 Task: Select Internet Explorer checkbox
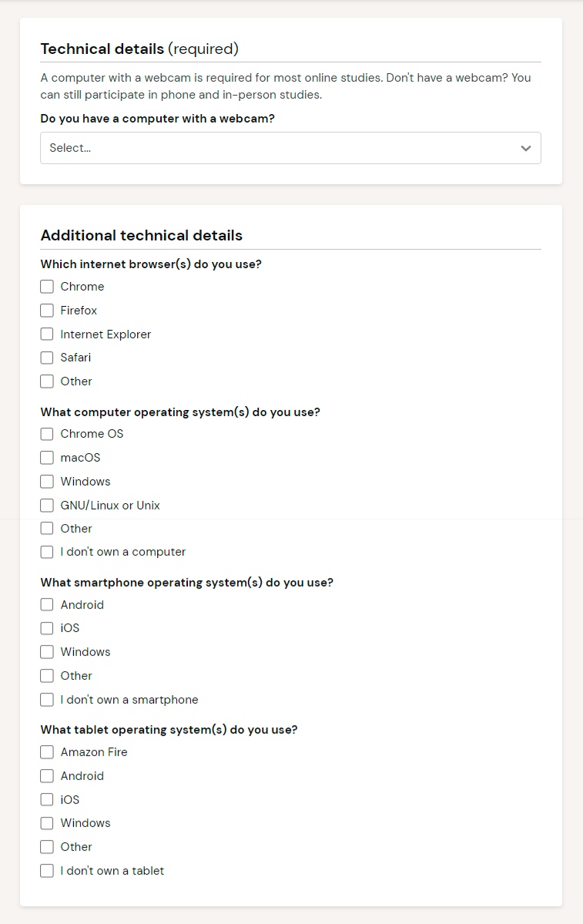47,334
